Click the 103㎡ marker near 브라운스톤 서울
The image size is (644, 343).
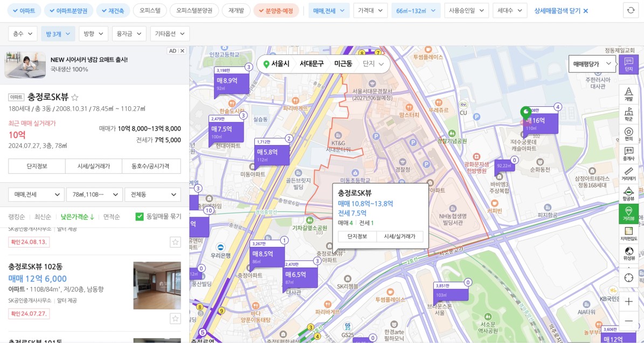[x=451, y=292]
